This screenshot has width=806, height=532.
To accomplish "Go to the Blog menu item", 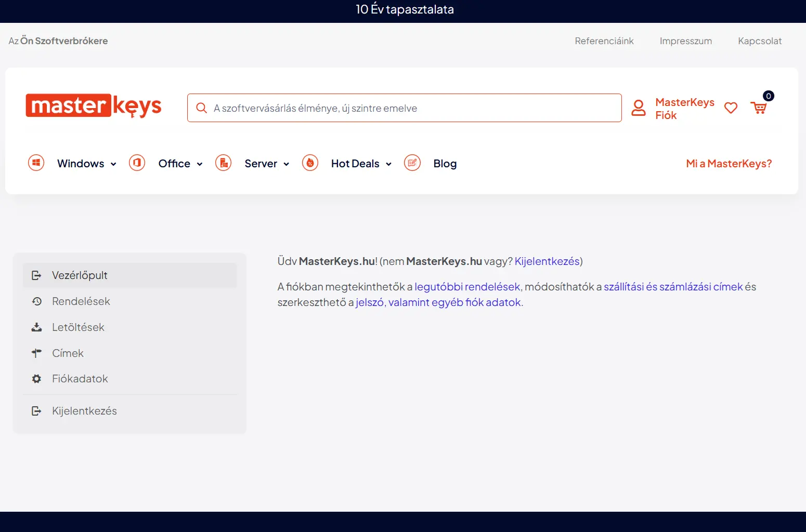I will [445, 164].
